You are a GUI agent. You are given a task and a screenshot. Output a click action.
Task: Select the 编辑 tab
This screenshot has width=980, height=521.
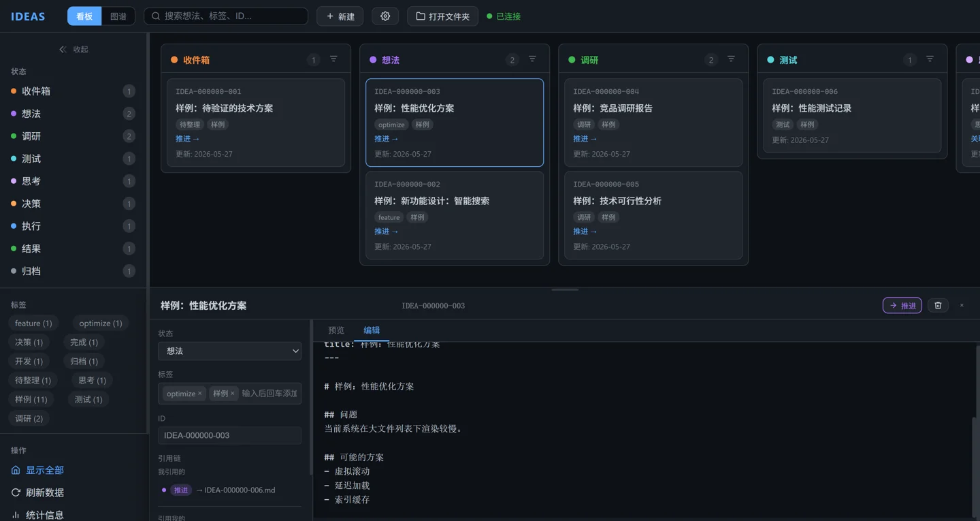[372, 330]
